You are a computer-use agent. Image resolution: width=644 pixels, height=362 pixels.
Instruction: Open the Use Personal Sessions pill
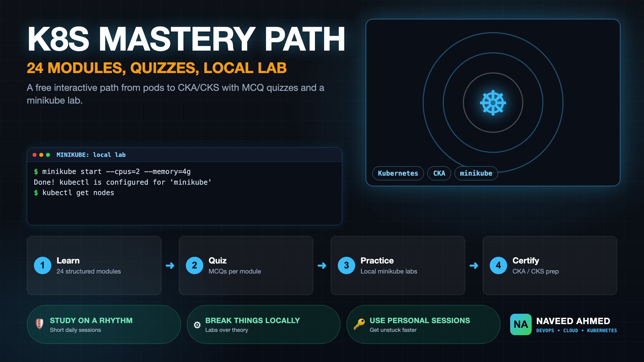(x=423, y=324)
